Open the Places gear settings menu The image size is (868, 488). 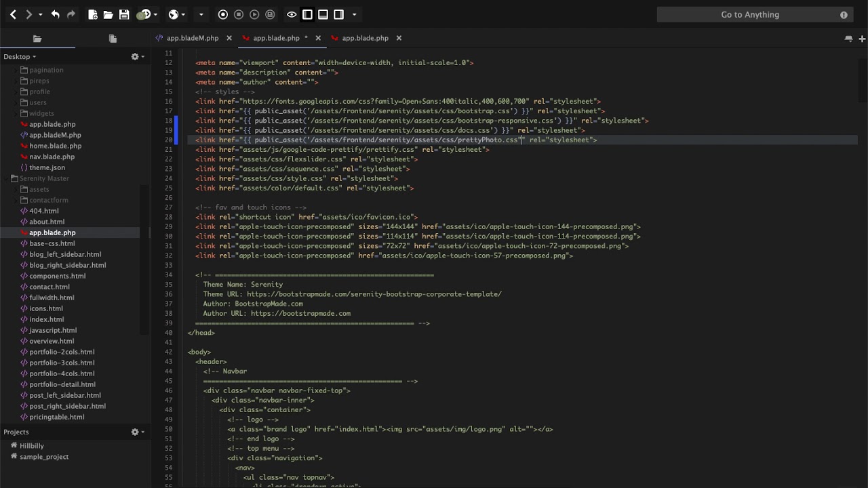tap(136, 56)
